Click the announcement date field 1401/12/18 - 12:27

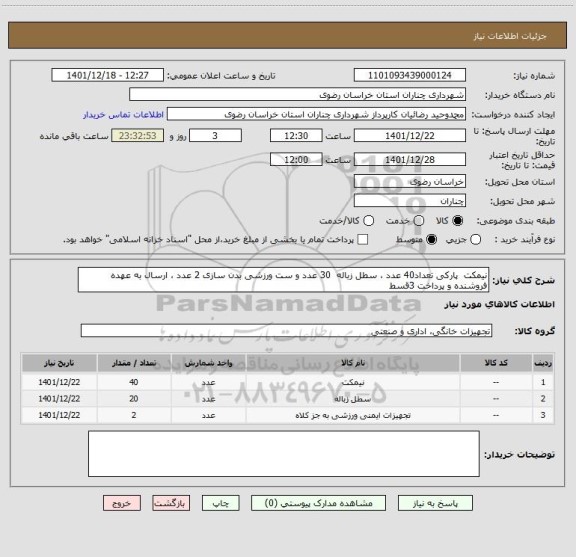tap(108, 75)
